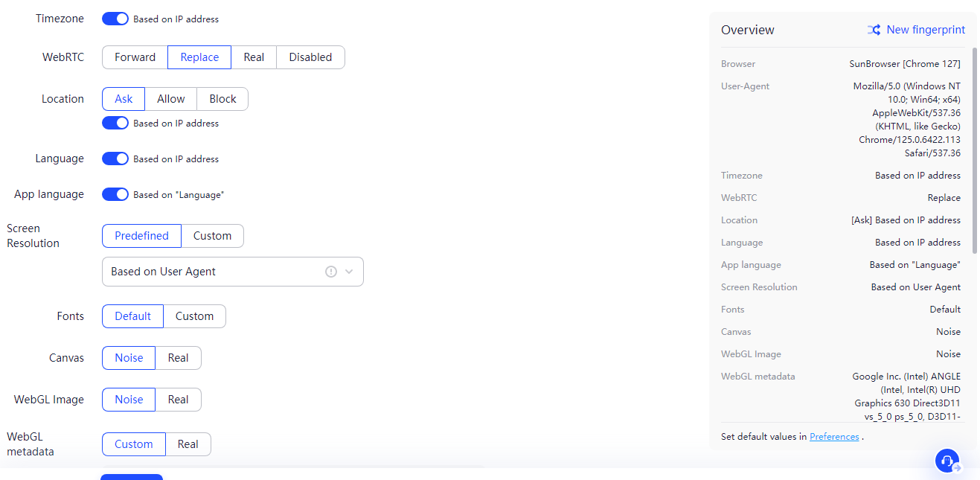The height and width of the screenshot is (480, 980).
Task: Click info icon in Screen Resolution dropdown
Action: [x=331, y=272]
